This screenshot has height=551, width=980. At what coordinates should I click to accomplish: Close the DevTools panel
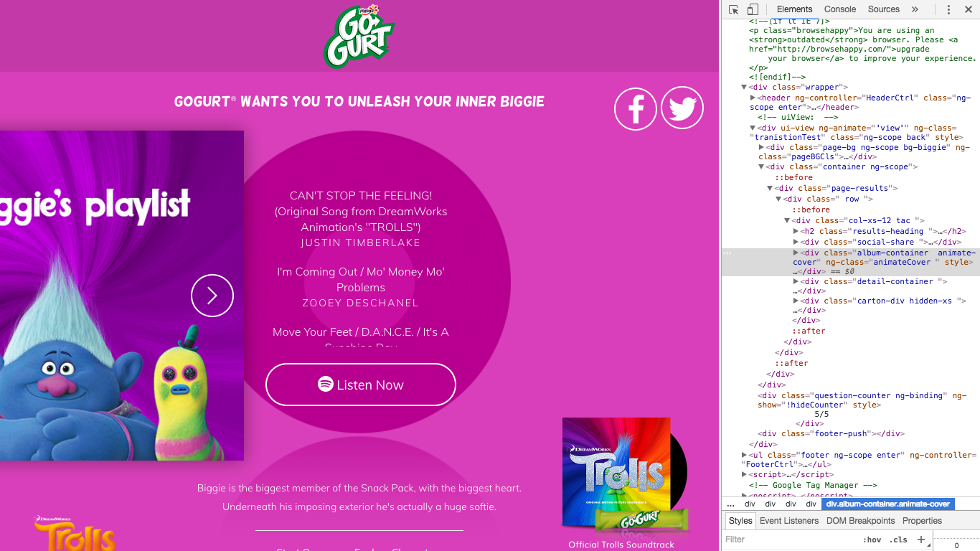pos(967,9)
